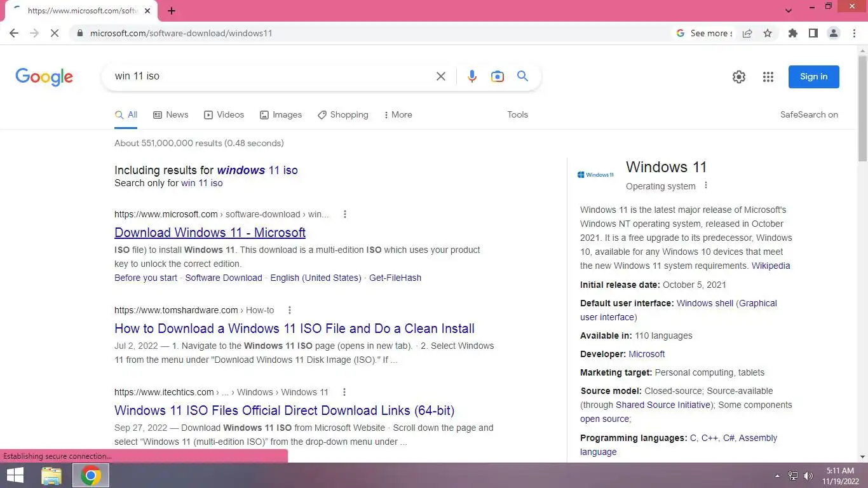Show hidden system tray icons
Screen dimensions: 868x488
(x=777, y=476)
